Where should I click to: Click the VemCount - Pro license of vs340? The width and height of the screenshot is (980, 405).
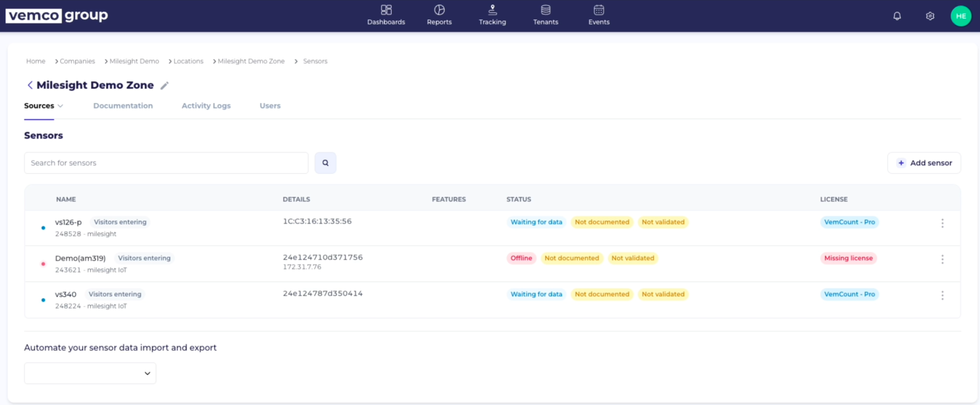pyautogui.click(x=849, y=294)
